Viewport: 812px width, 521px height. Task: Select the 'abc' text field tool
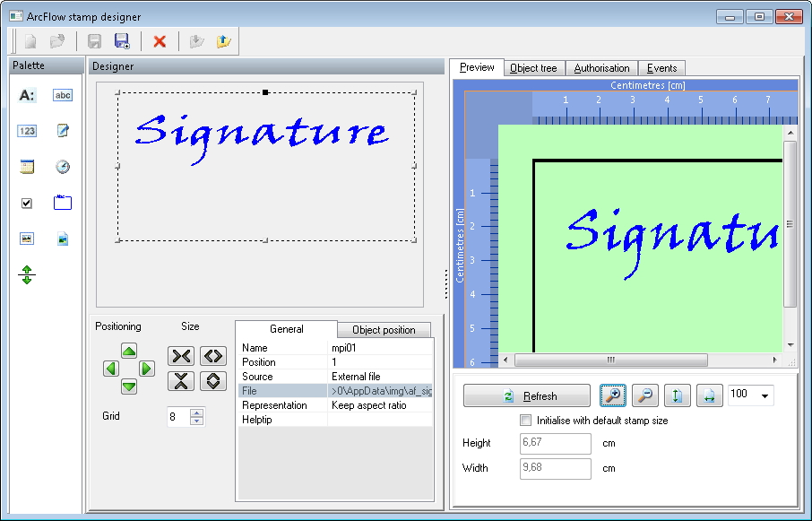[63, 95]
